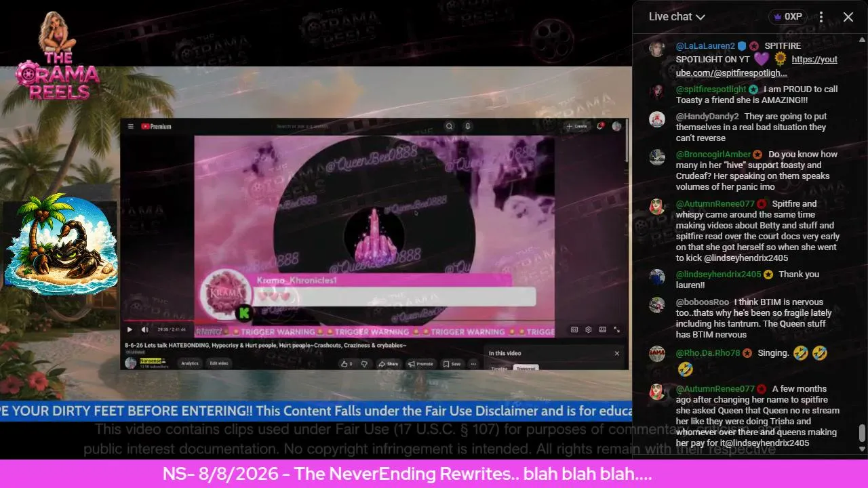
Task: Open the video player settings gear
Action: 589,330
